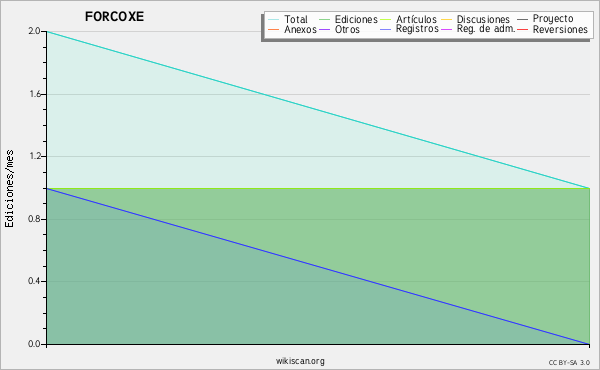Click the 1.2 y-axis tick label
This screenshot has height=370, width=600.
34,156
